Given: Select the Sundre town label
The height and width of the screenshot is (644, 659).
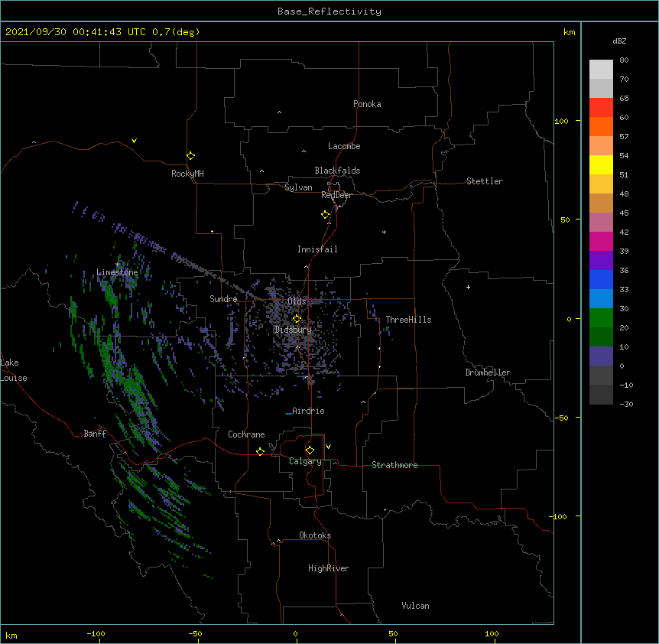Looking at the screenshot, I should (x=223, y=299).
